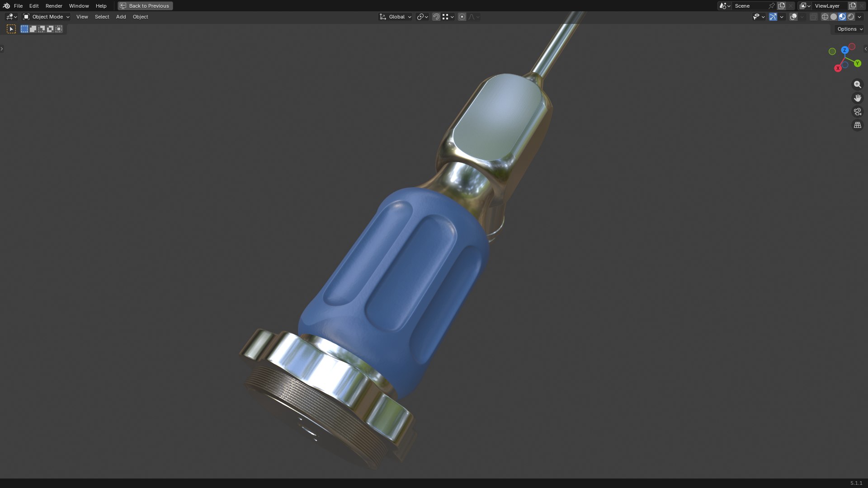This screenshot has width=868, height=488.
Task: Switch to Rendered viewport shading
Action: 851,17
